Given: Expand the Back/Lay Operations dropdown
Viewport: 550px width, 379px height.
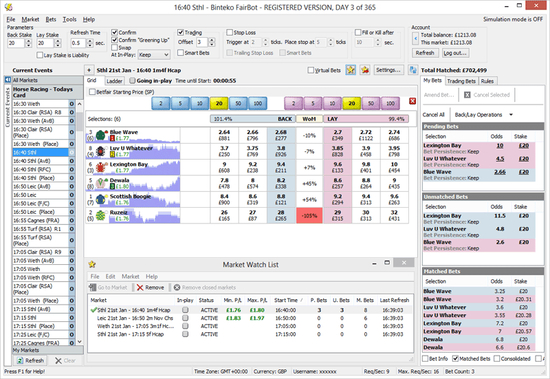Looking at the screenshot, I should pyautogui.click(x=511, y=115).
